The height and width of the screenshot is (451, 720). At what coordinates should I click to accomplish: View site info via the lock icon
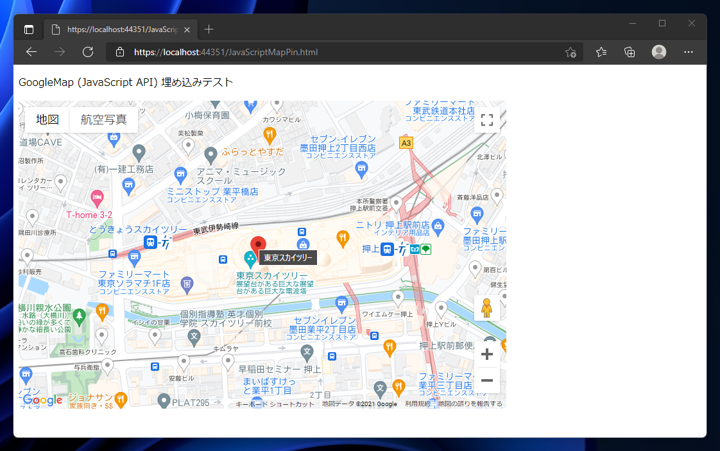[120, 52]
